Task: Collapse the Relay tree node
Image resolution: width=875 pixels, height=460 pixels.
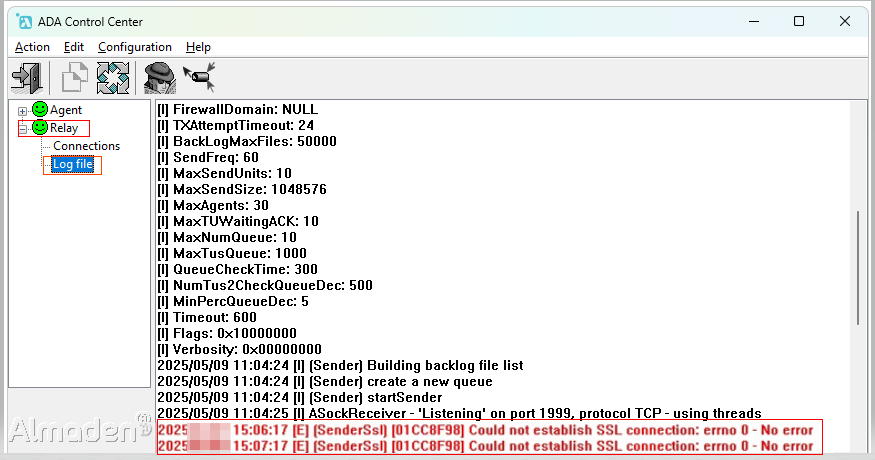Action: click(x=22, y=128)
